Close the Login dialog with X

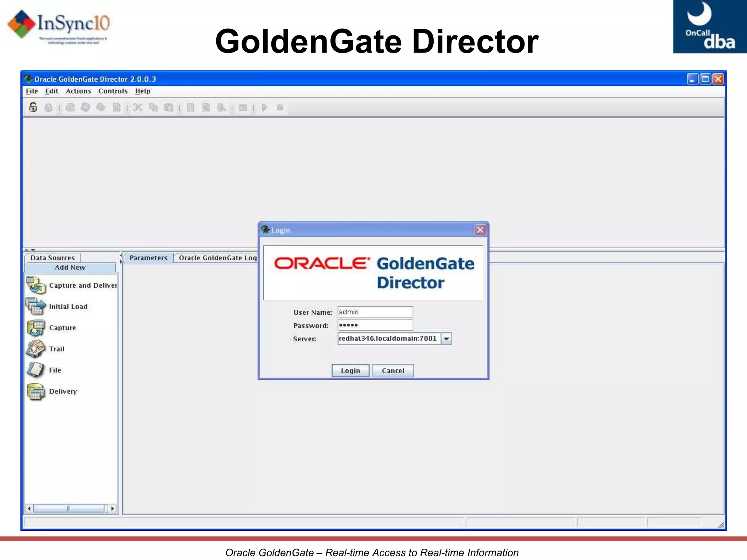pyautogui.click(x=480, y=230)
